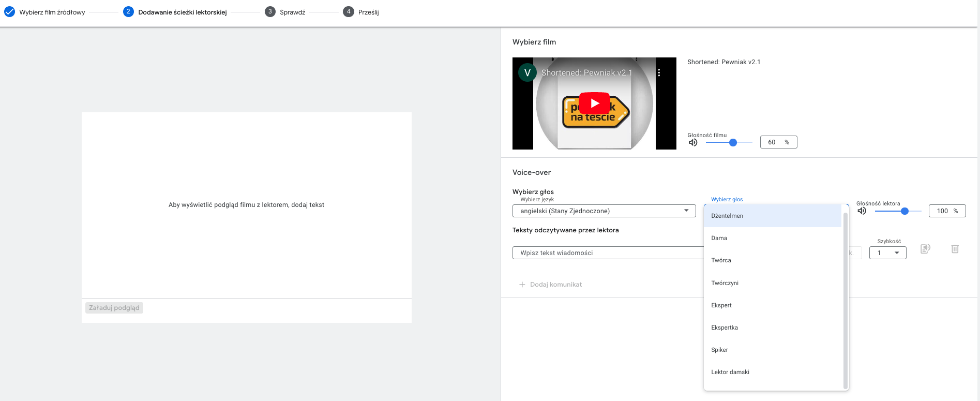Screen dimensions: 980x401
Task: Click the Załaduj podgląd button
Action: (x=114, y=308)
